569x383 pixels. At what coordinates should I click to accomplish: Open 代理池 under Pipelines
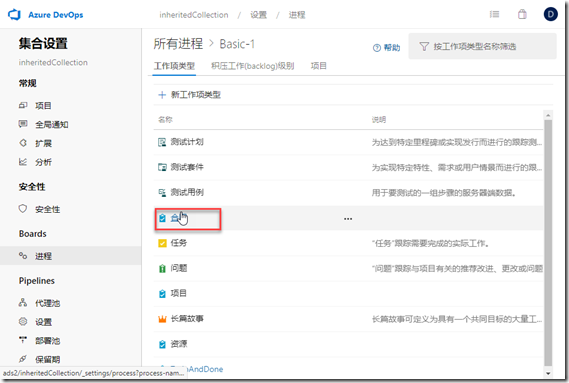(48, 303)
